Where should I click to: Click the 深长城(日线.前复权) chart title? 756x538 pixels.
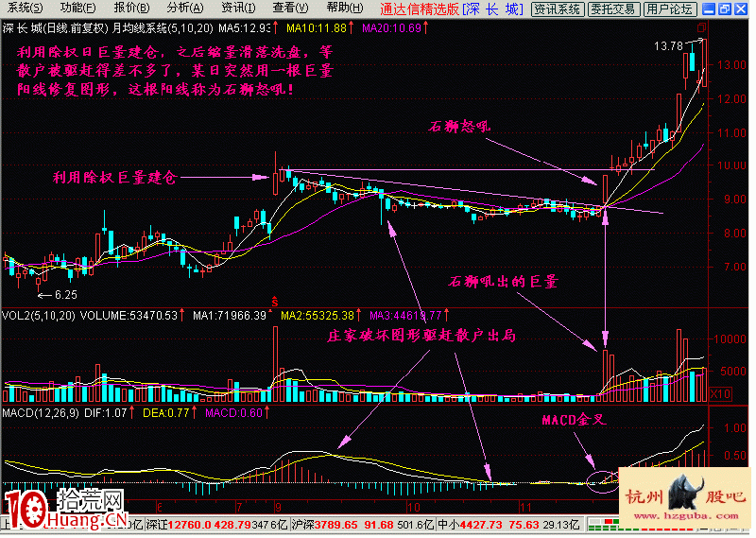click(x=55, y=28)
